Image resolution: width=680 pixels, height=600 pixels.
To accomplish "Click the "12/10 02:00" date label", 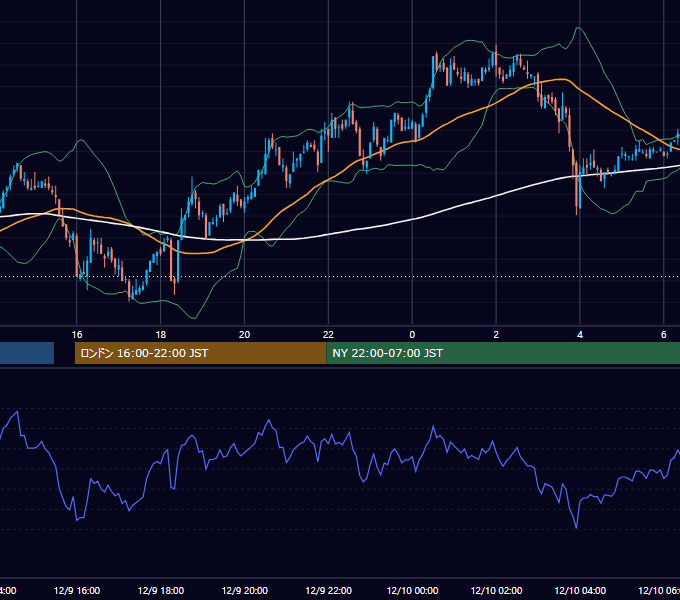I will 496,590.
